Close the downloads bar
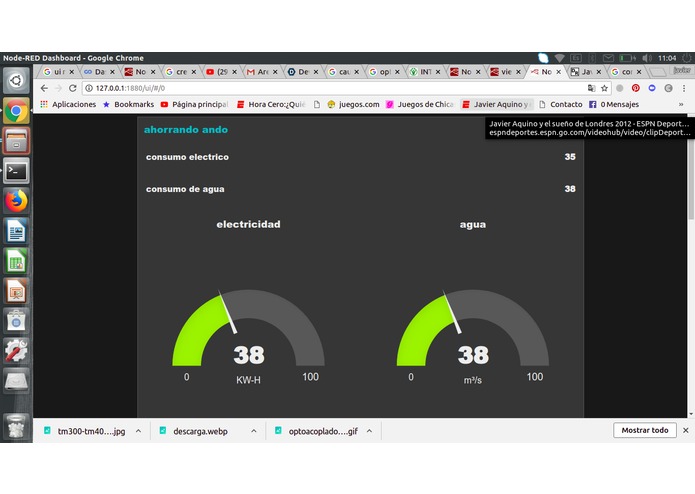This screenshot has height=494, width=695. tap(686, 430)
